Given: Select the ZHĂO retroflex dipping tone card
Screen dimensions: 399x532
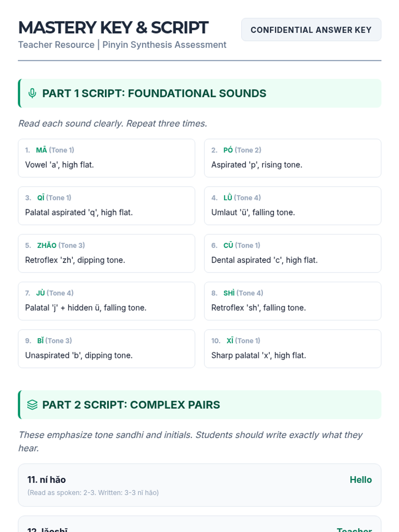Looking at the screenshot, I should (106, 253).
